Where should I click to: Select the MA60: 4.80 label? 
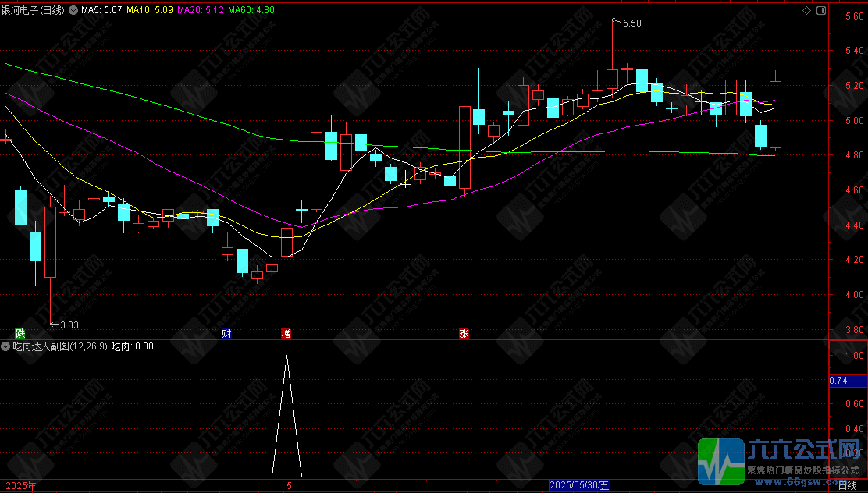[x=251, y=10]
